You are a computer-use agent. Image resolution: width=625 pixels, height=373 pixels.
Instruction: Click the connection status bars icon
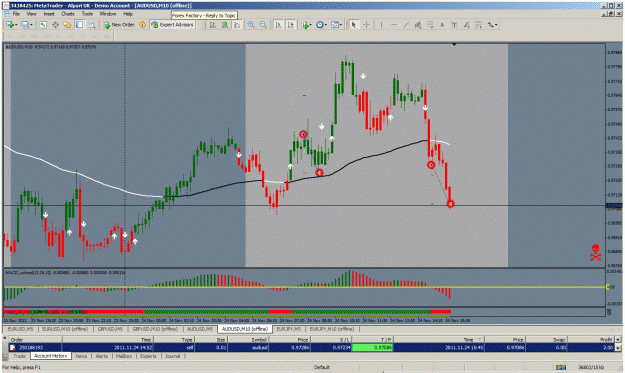click(561, 367)
